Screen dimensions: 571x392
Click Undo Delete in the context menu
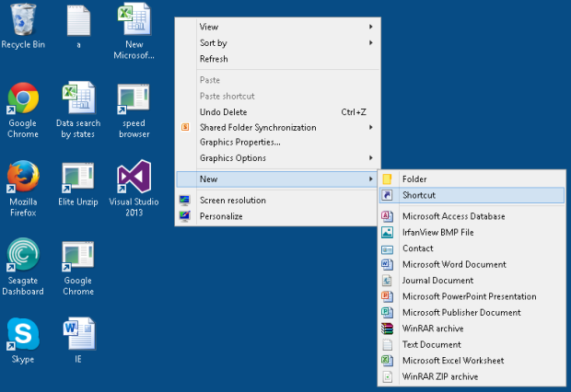(224, 112)
